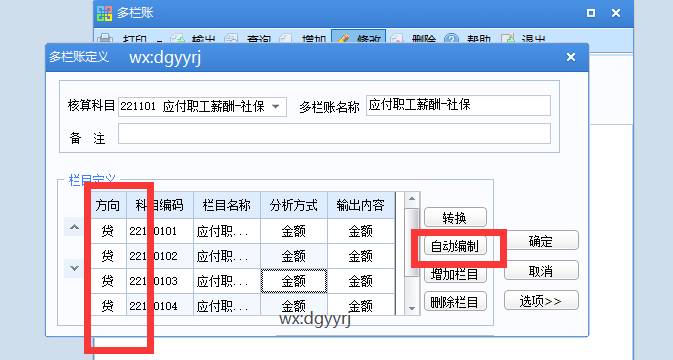Select 分析方式 金额 cell in 0102 row
The width and height of the screenshot is (673, 360).
pyautogui.click(x=294, y=256)
